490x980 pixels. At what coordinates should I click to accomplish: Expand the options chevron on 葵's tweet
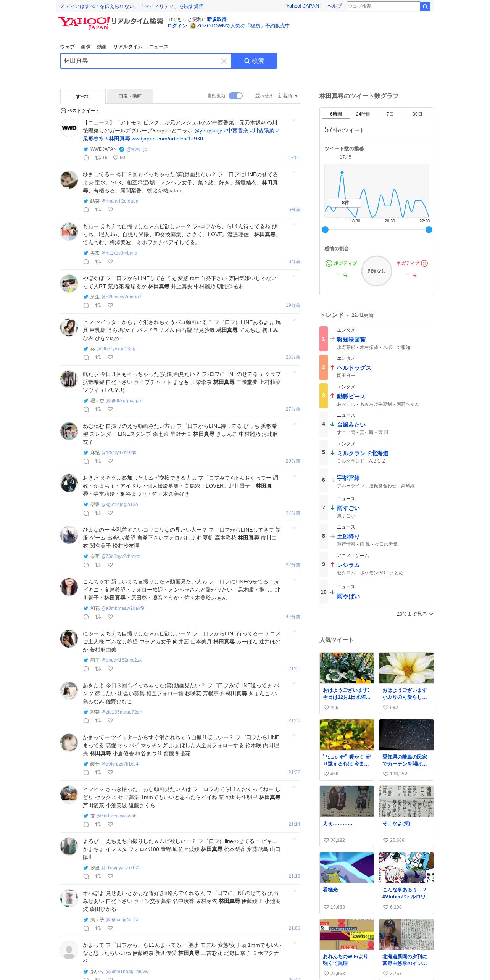[294, 320]
